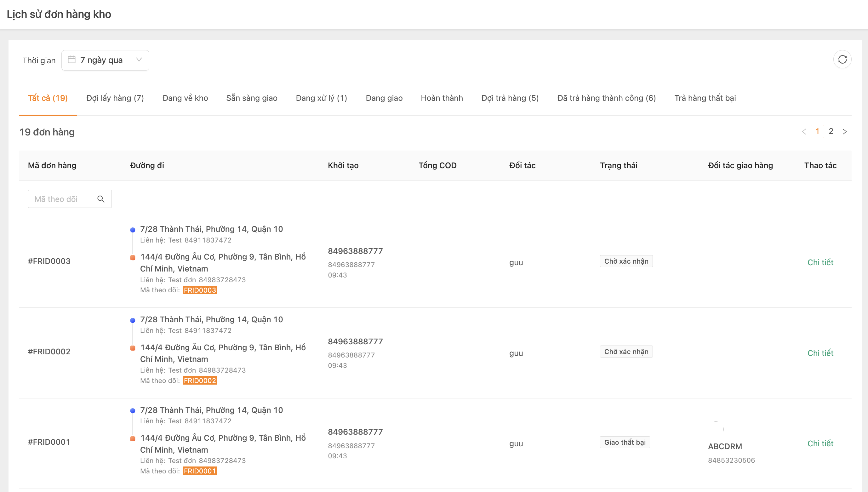Switch to Đợi trả hàng (5) tab

point(510,98)
